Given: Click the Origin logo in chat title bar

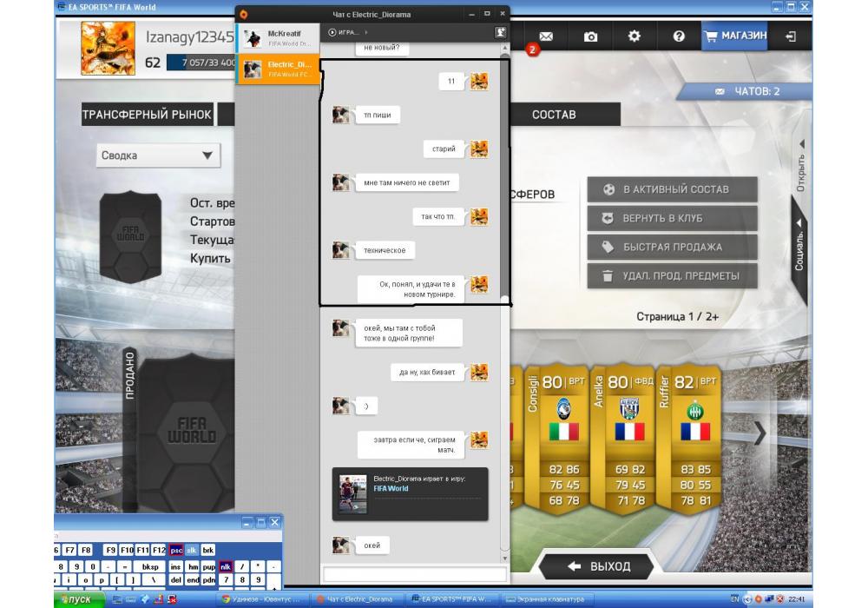Looking at the screenshot, I should (x=244, y=15).
